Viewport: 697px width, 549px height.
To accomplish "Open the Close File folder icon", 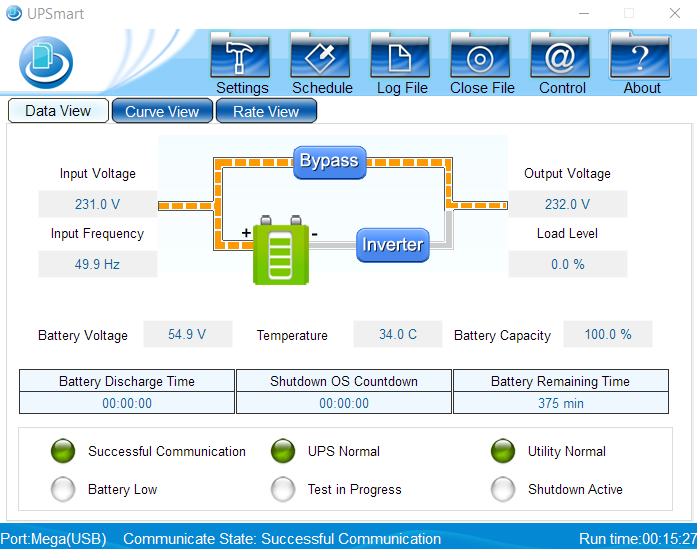I will click(x=480, y=56).
